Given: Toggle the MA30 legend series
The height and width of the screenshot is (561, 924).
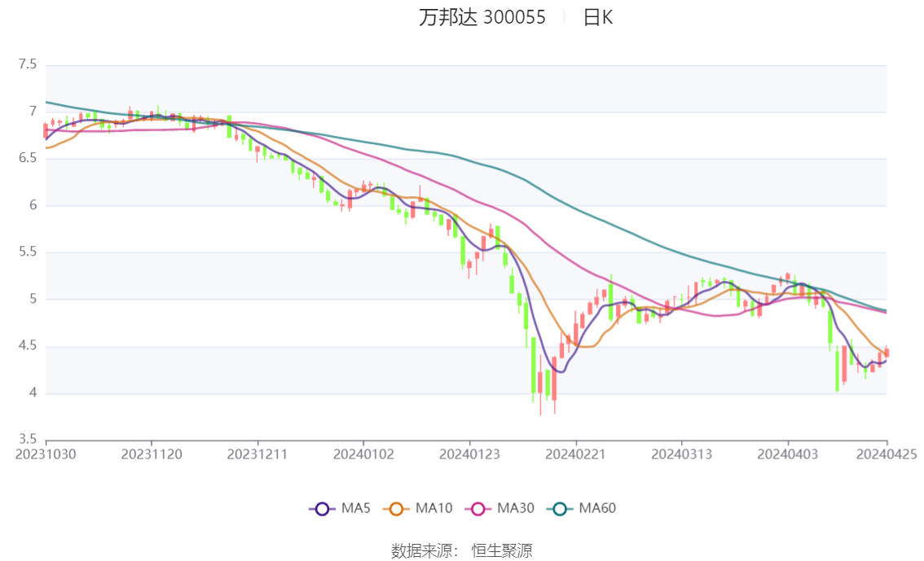Looking at the screenshot, I should 499,509.
